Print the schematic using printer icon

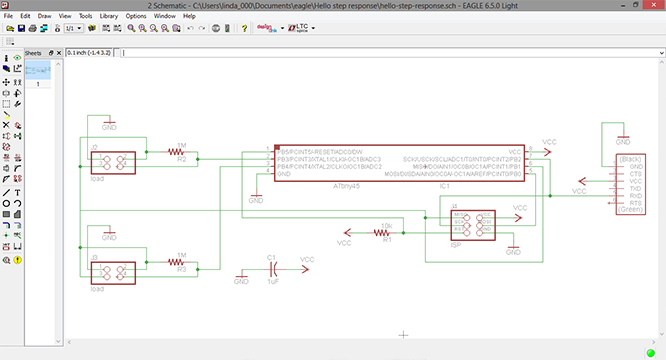point(32,28)
